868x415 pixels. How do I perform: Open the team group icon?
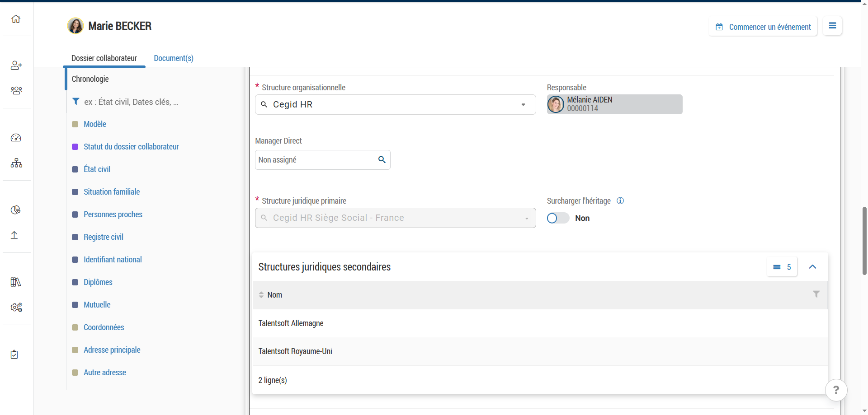(x=16, y=91)
